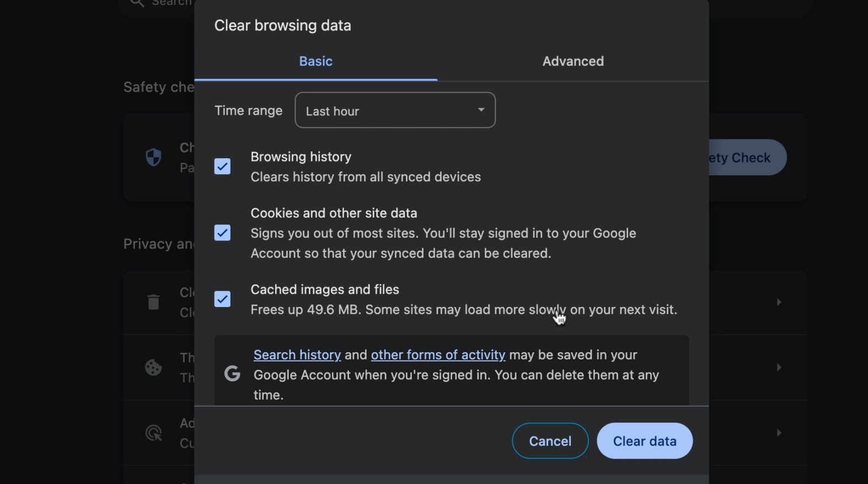Switch to the Advanced tab
868x484 pixels.
point(573,61)
